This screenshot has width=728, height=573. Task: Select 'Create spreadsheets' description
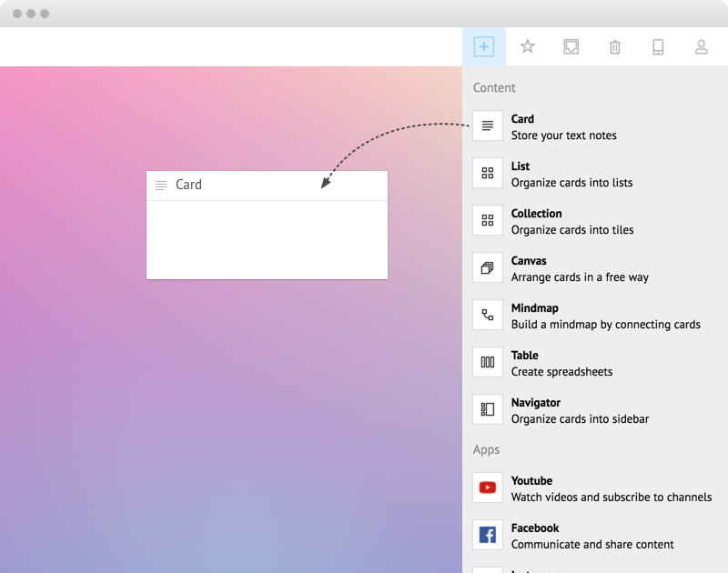pos(561,372)
